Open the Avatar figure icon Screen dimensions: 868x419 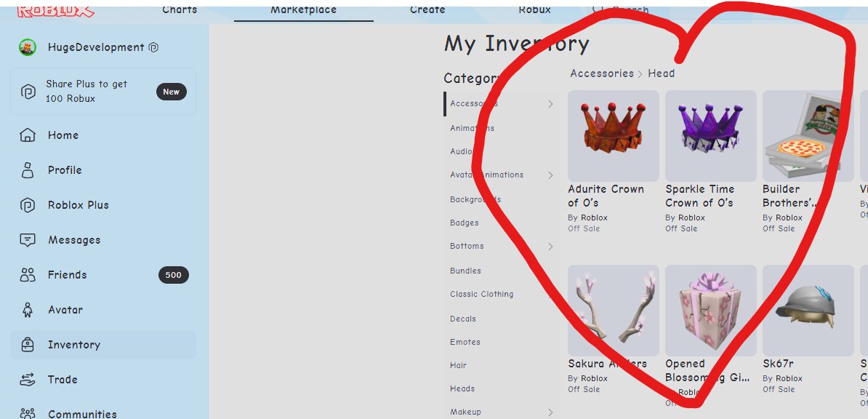27,310
